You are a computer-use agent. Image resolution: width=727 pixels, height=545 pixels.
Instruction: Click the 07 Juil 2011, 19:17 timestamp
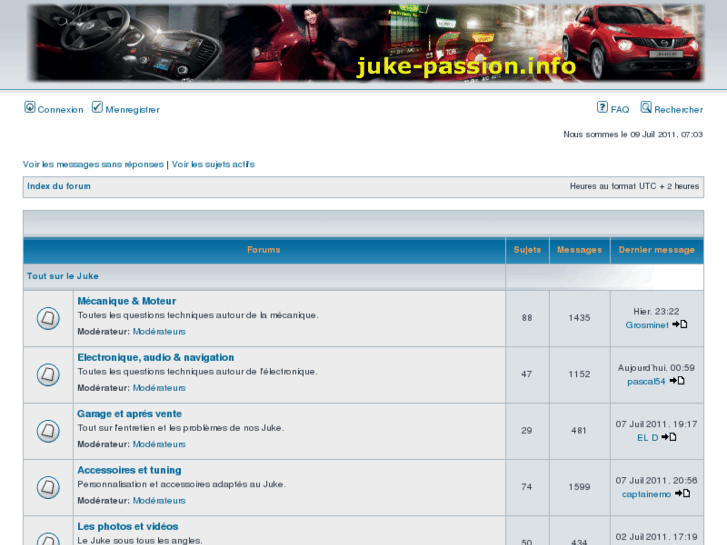pos(657,424)
